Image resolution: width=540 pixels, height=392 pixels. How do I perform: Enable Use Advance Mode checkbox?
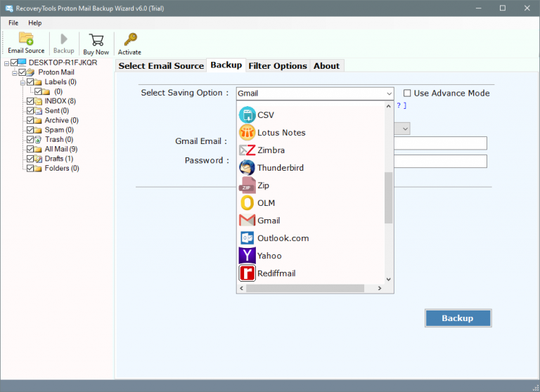tap(407, 93)
